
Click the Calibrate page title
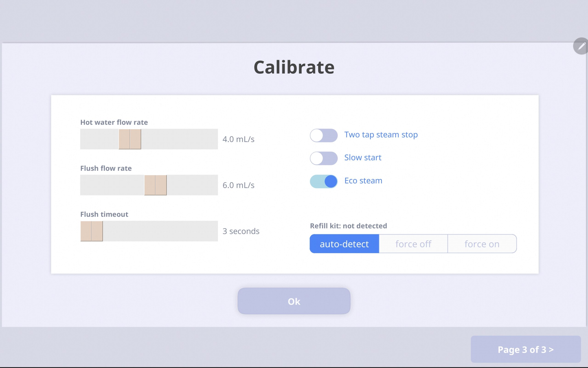pos(294,67)
